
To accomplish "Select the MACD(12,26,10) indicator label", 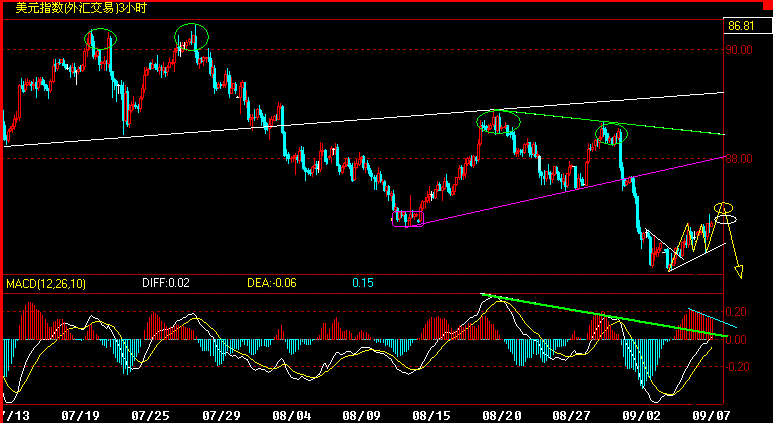I will pos(45,283).
